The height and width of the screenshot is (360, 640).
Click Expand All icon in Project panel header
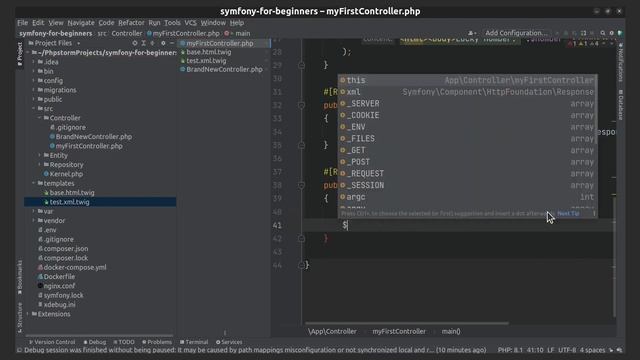[x=143, y=43]
